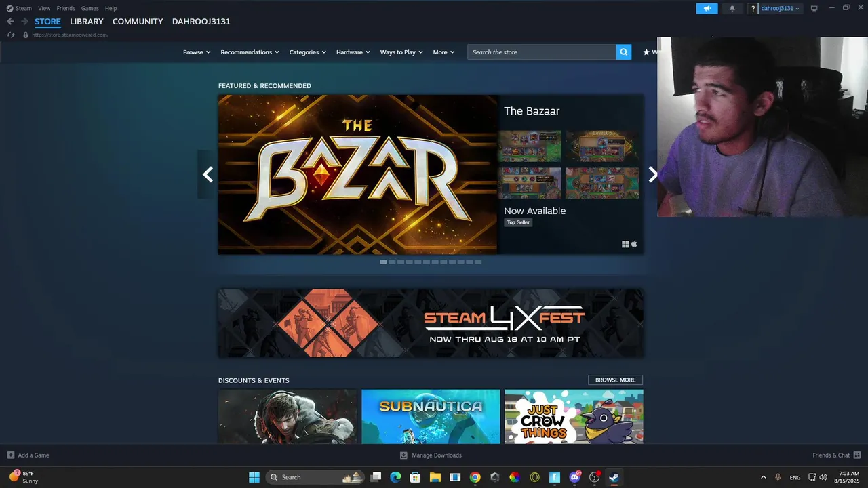
Task: Open the dahrooj3131 account dropdown
Action: click(x=780, y=8)
